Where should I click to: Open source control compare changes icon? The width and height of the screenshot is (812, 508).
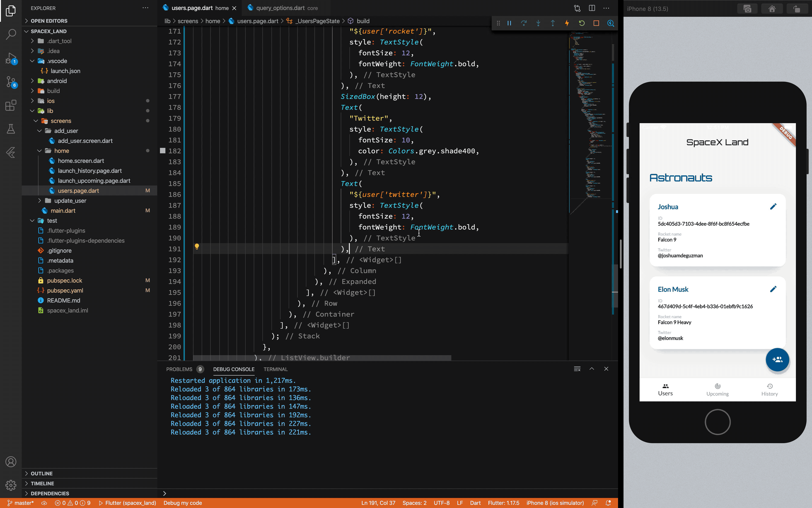click(577, 8)
